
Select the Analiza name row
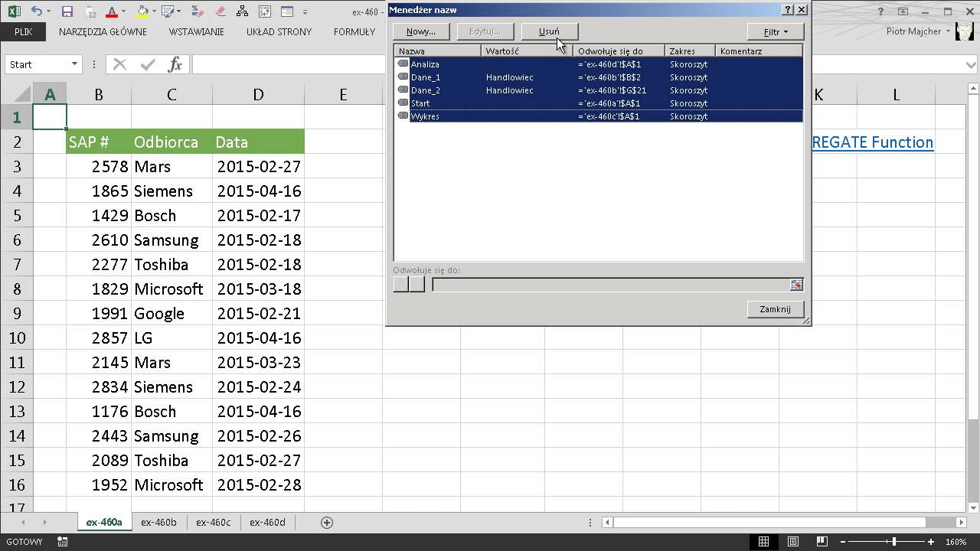(599, 64)
